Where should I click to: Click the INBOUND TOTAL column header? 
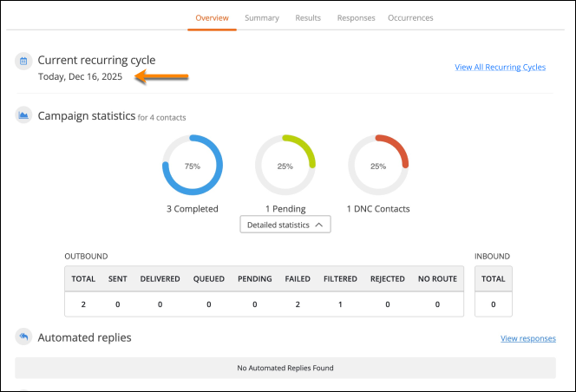point(494,279)
